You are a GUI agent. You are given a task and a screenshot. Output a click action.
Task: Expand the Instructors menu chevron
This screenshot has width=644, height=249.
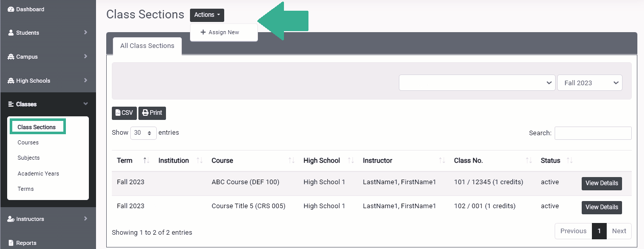(x=86, y=219)
